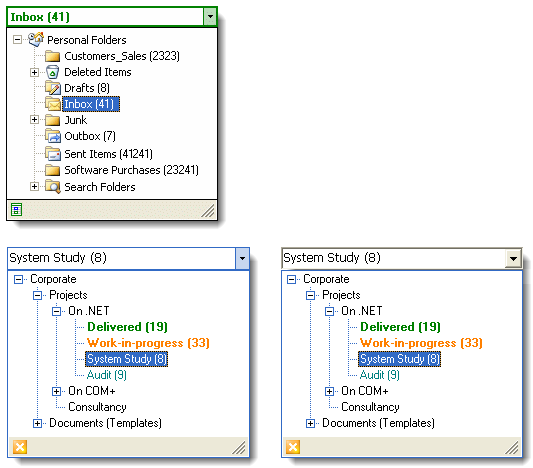Screen dimensions: 533x468
Task: Click the Drafts folder pencil icon
Action: [53, 88]
